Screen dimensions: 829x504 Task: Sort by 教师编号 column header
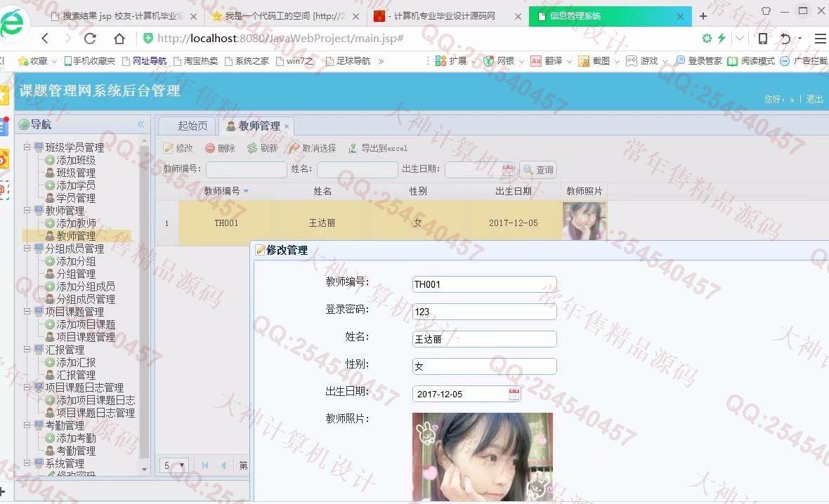226,191
